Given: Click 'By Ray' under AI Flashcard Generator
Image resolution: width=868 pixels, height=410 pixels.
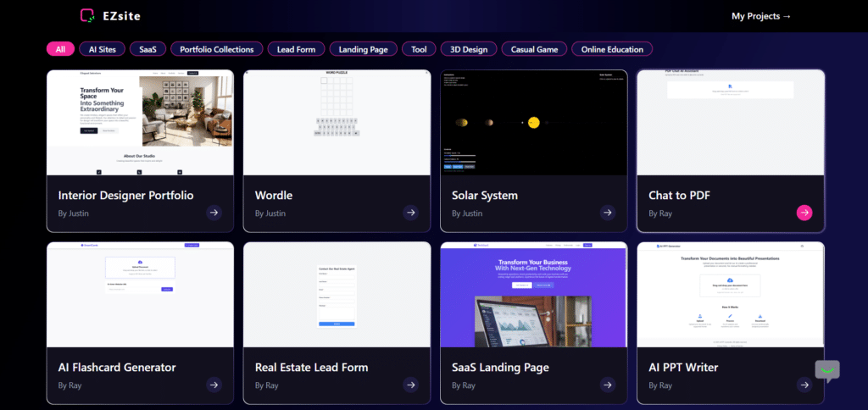Looking at the screenshot, I should coord(70,385).
